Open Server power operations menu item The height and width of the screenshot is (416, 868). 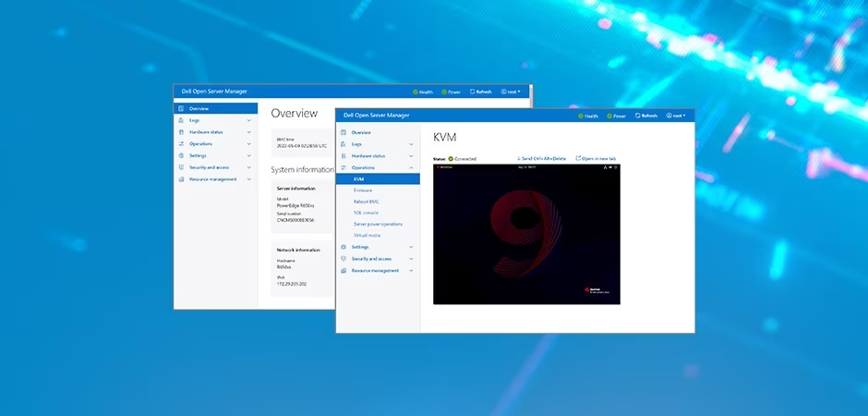[378, 225]
